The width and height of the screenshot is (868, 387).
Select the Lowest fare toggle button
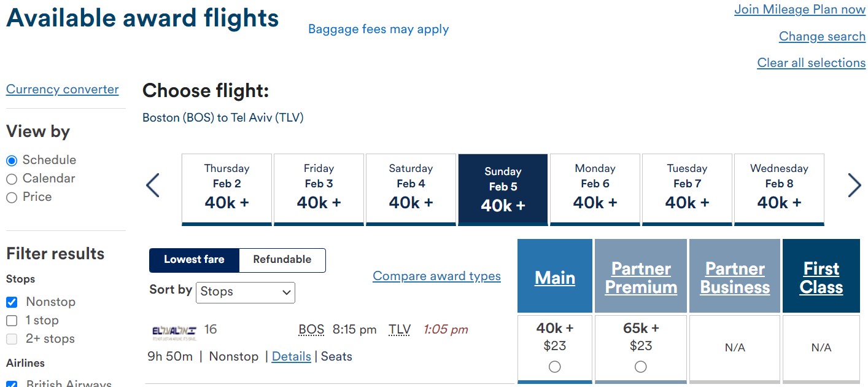(194, 260)
